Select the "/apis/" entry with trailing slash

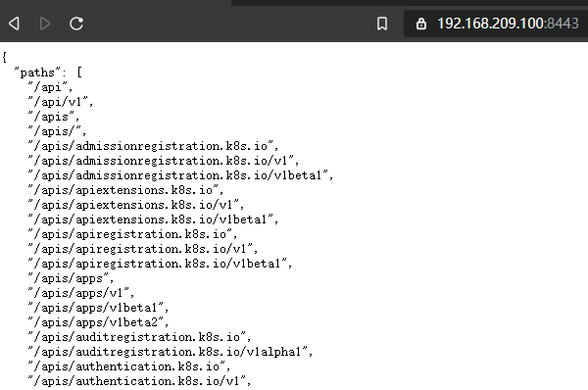coord(57,131)
